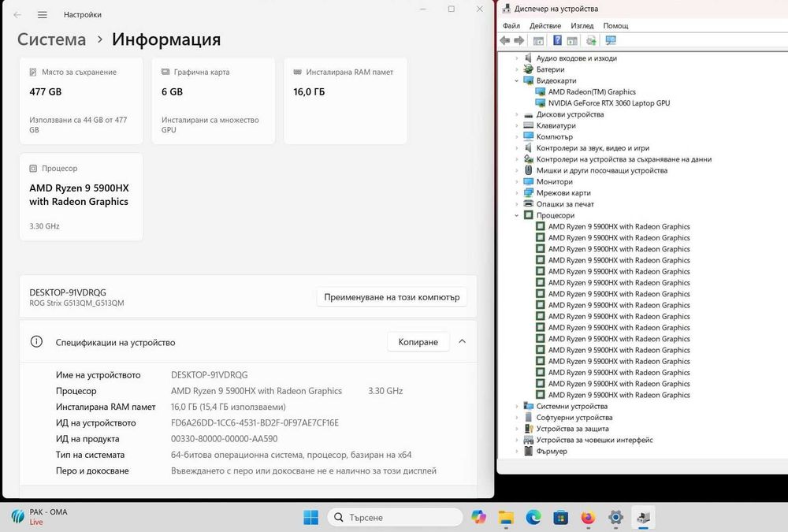Go to Система in the breadcrumb
Screen dimensions: 788x532
(51, 39)
